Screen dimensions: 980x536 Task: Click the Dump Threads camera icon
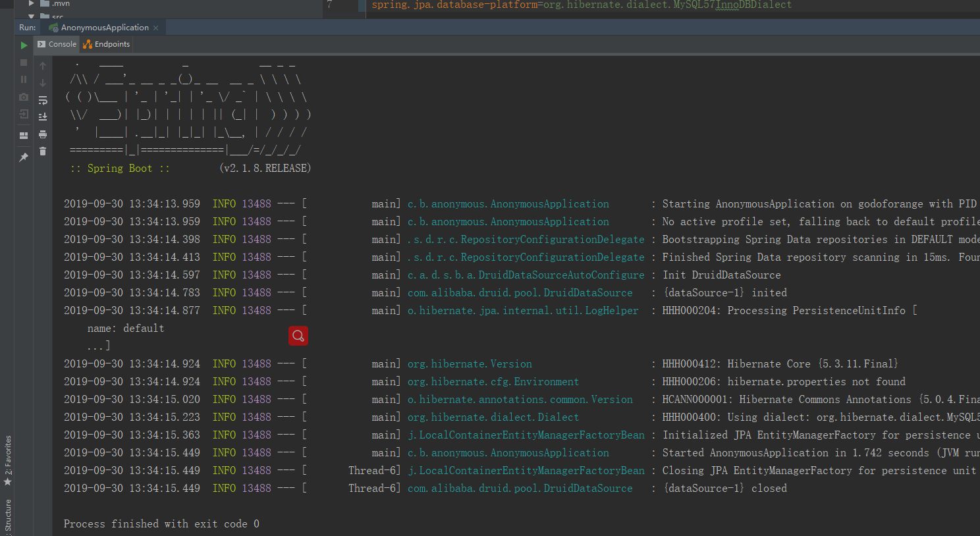[24, 97]
